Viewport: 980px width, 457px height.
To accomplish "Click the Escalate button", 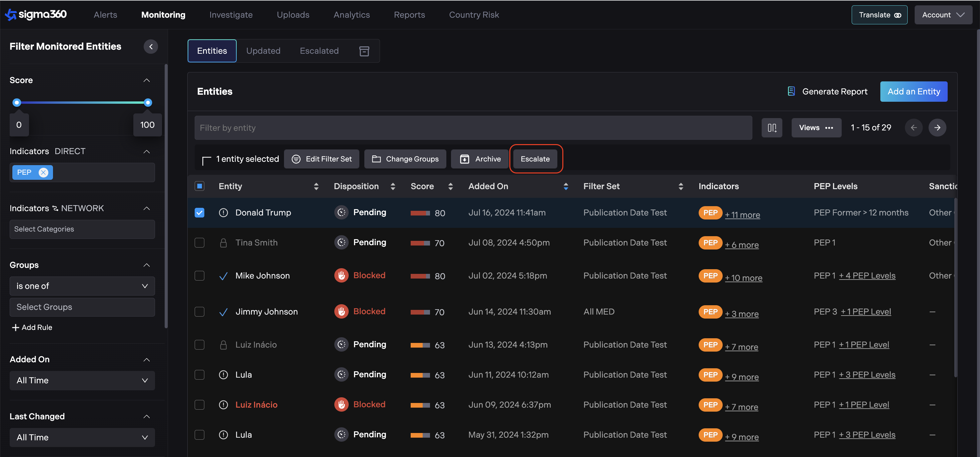I will 535,159.
